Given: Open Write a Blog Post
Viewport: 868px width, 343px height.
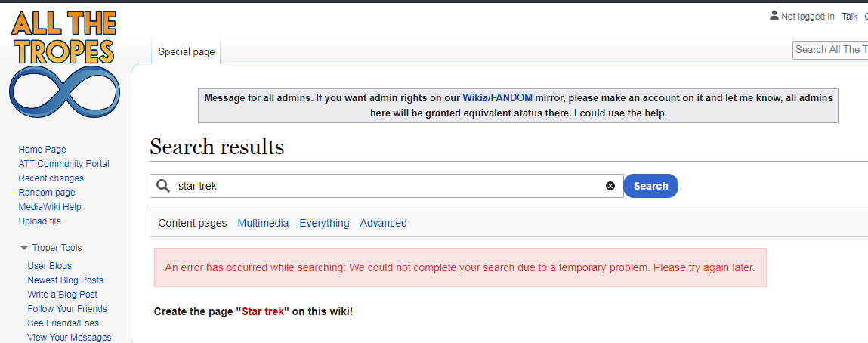Looking at the screenshot, I should (x=63, y=295).
